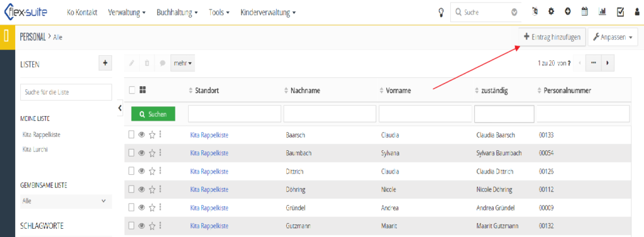
Task: Open the calendar icon in top bar
Action: click(584, 13)
